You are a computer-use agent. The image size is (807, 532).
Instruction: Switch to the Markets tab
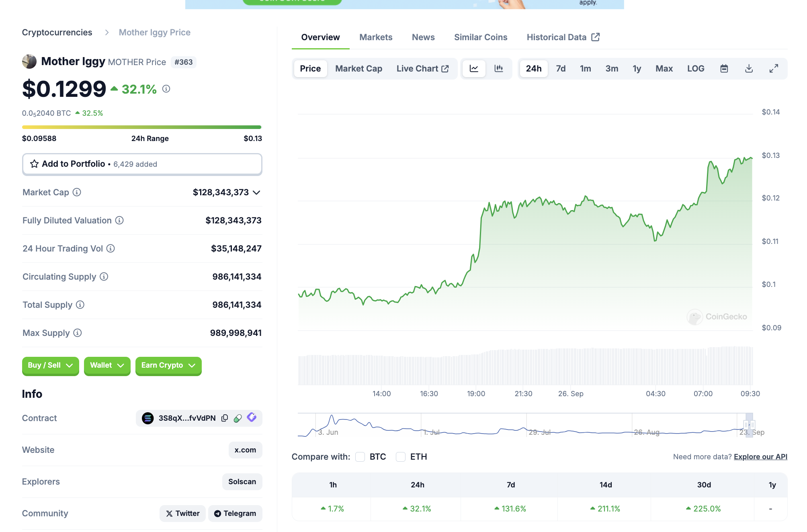point(375,37)
